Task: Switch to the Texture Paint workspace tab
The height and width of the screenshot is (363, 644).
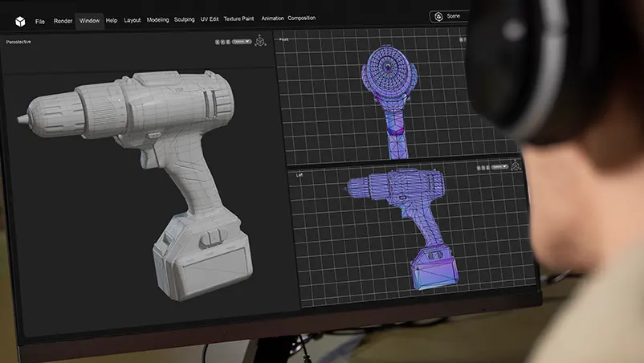Action: coord(238,18)
